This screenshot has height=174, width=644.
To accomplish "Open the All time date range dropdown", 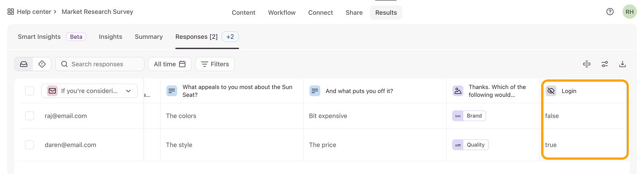I will (x=170, y=64).
